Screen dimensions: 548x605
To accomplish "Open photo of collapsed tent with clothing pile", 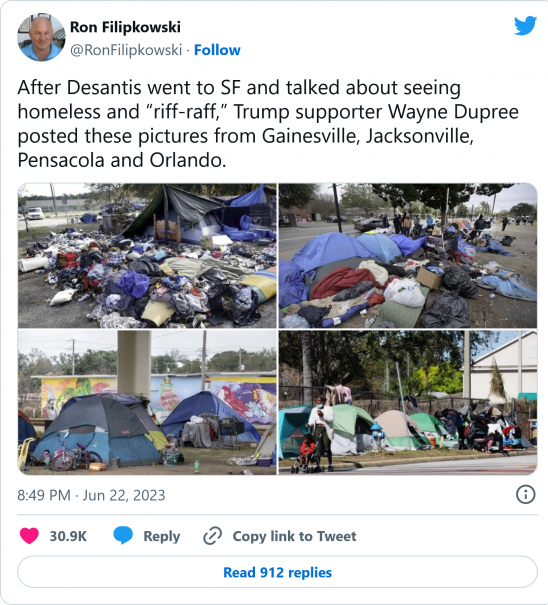I will point(147,256).
